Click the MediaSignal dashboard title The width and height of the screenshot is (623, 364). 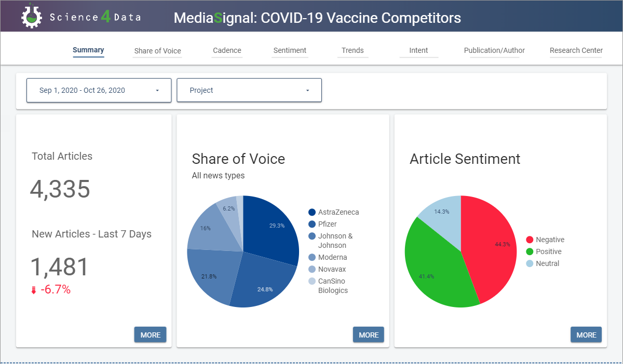click(317, 18)
